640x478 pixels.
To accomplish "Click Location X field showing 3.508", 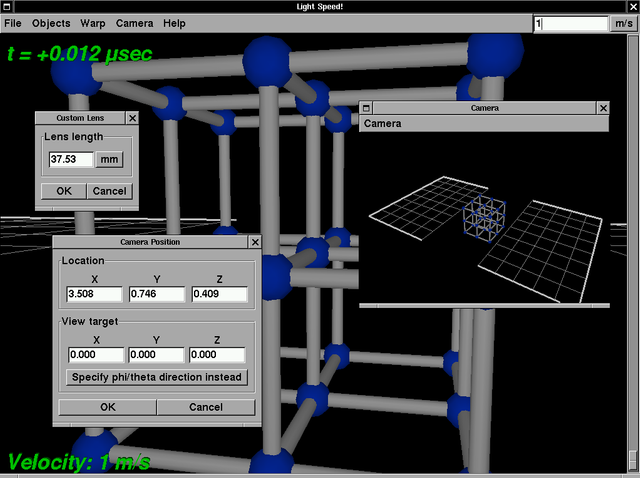I will 94,294.
